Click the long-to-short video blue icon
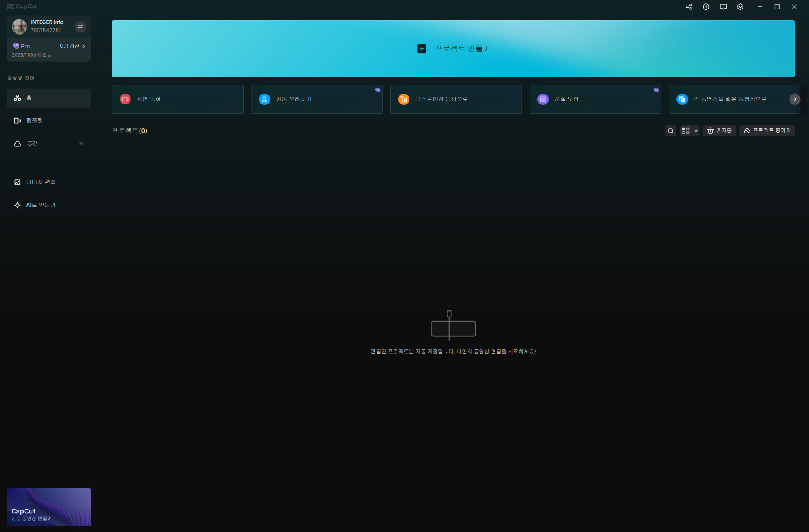 pos(682,99)
